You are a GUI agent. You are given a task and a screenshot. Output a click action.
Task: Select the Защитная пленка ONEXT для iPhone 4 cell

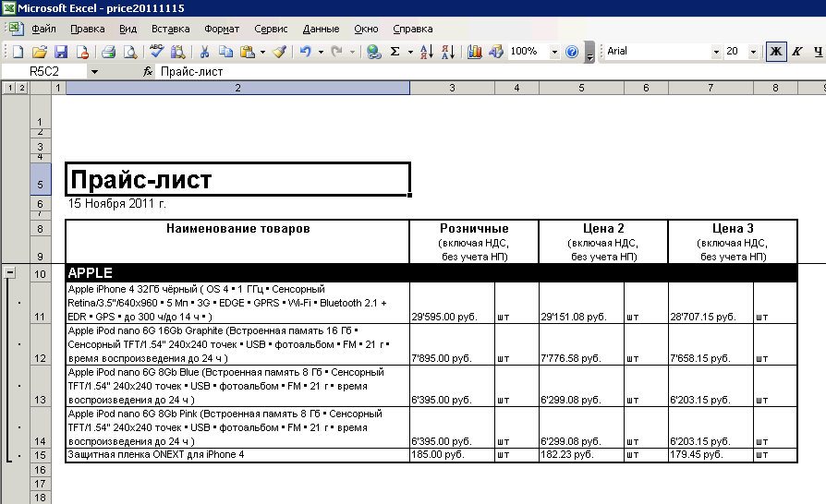point(237,455)
